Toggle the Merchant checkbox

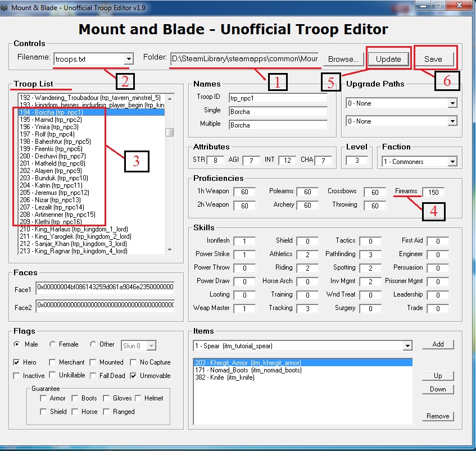(52, 362)
